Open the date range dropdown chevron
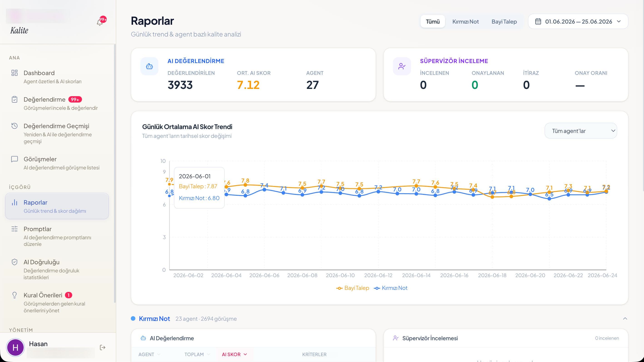This screenshot has width=644, height=362. tap(619, 22)
